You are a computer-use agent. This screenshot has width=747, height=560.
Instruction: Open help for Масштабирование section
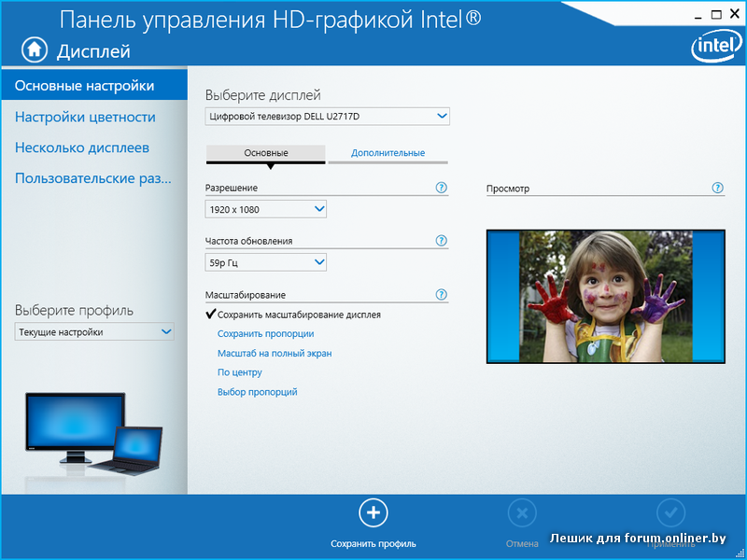442,295
